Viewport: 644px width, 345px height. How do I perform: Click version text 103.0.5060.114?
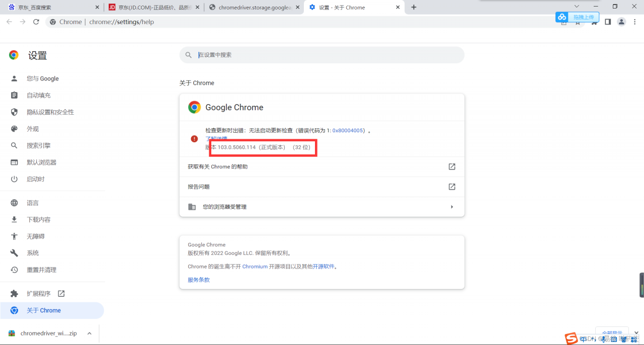(236, 147)
